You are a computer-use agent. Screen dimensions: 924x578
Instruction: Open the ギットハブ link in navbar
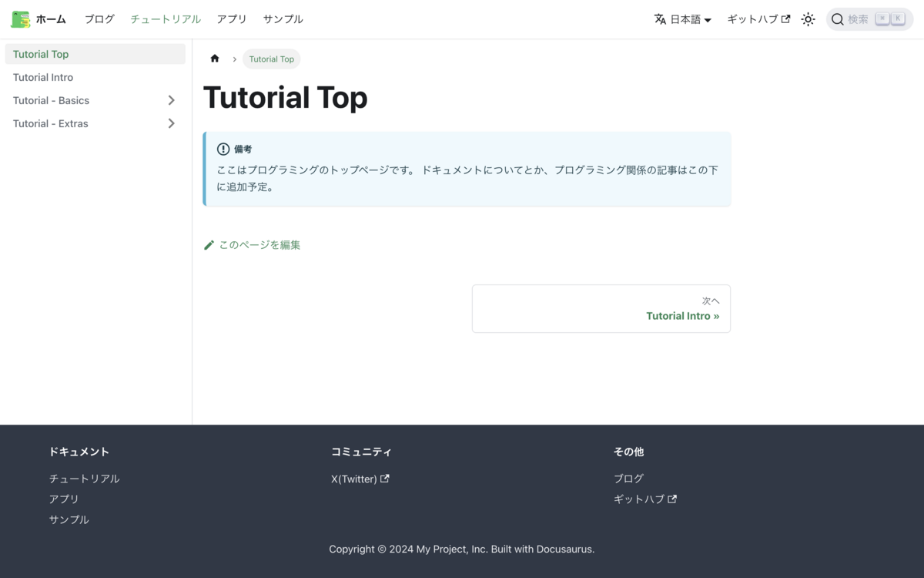[x=758, y=19]
